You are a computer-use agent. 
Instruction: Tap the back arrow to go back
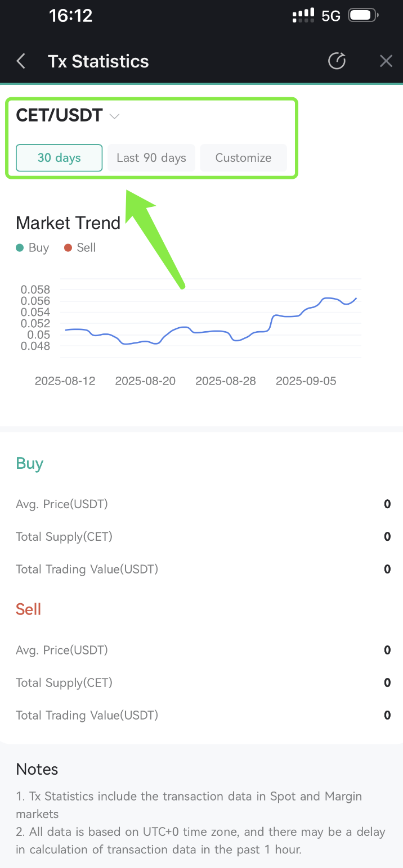(x=21, y=61)
